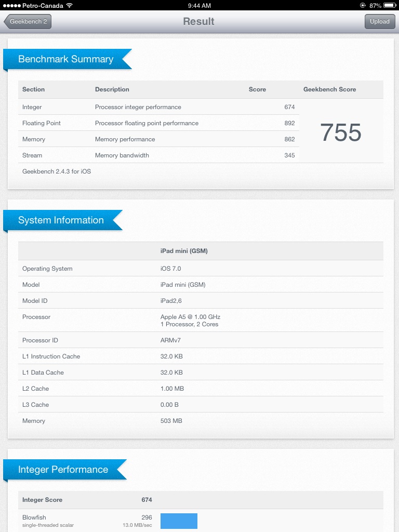
Task: Tap the signal strength dots
Action: [x=11, y=6]
